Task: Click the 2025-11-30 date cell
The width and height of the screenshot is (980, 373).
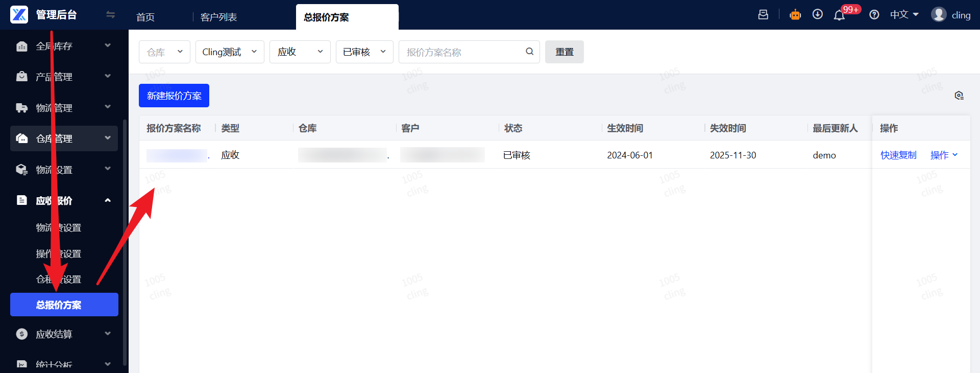Action: 733,155
